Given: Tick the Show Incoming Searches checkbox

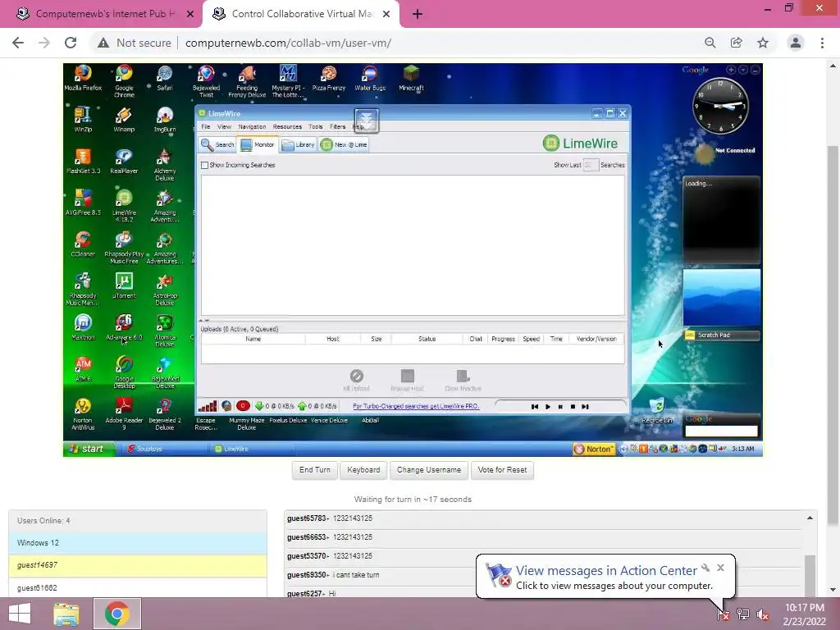Looking at the screenshot, I should [204, 165].
